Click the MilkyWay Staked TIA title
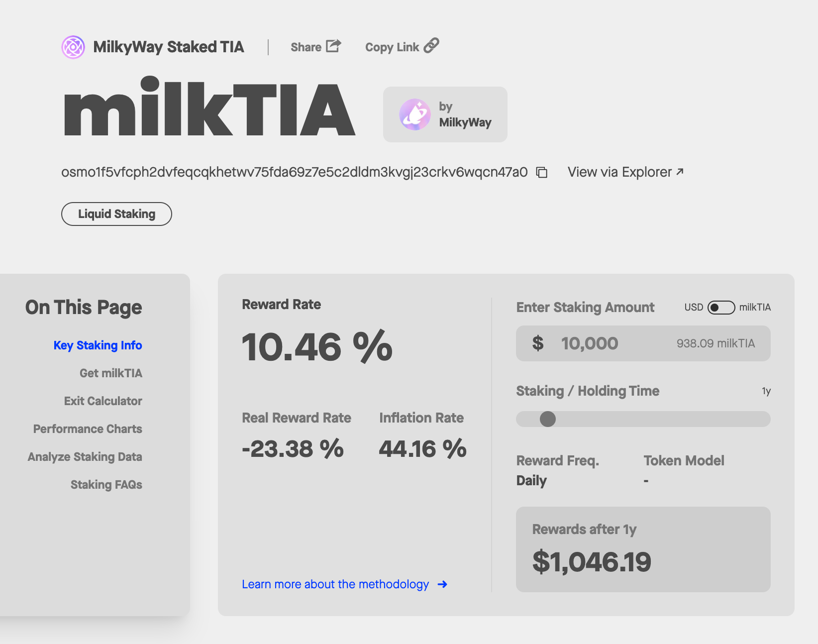This screenshot has width=818, height=644. 169,47
